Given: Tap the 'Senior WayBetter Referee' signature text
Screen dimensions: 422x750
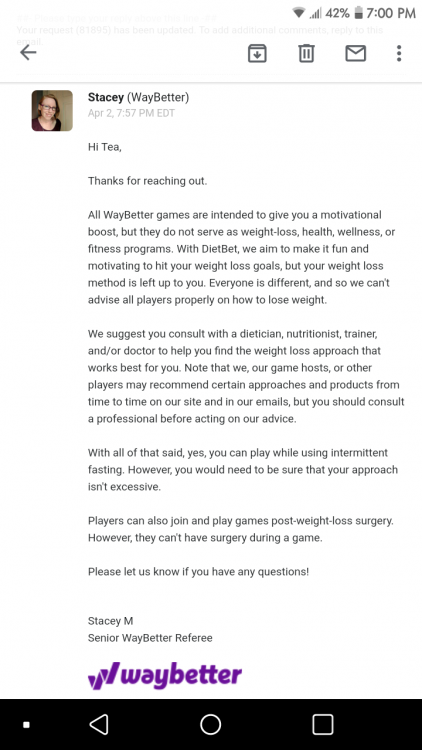Looking at the screenshot, I should (x=150, y=638).
